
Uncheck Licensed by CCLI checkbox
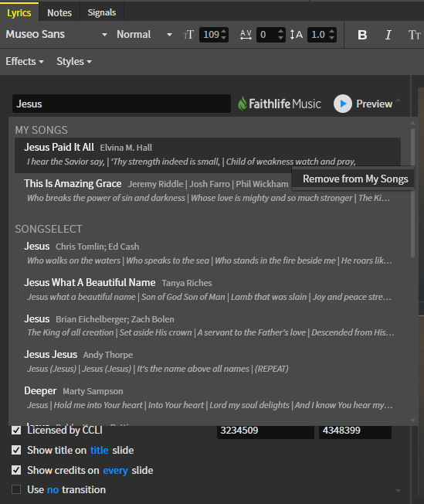pyautogui.click(x=16, y=430)
